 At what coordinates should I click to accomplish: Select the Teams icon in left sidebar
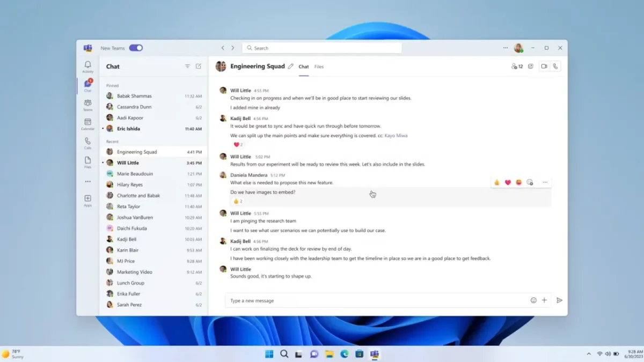(87, 105)
